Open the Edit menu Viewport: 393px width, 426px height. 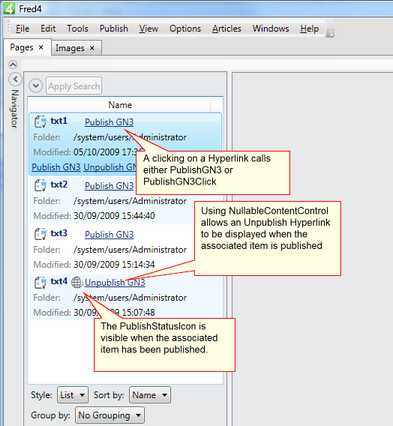tap(48, 29)
